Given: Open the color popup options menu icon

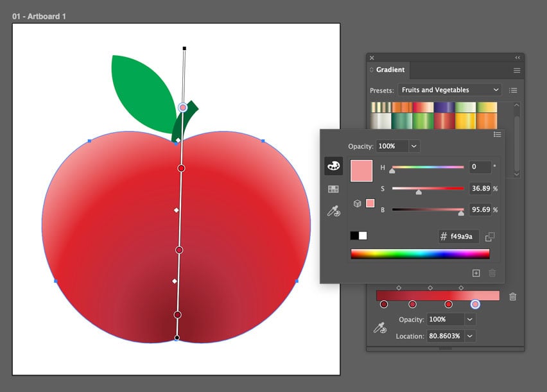Looking at the screenshot, I should click(x=497, y=134).
